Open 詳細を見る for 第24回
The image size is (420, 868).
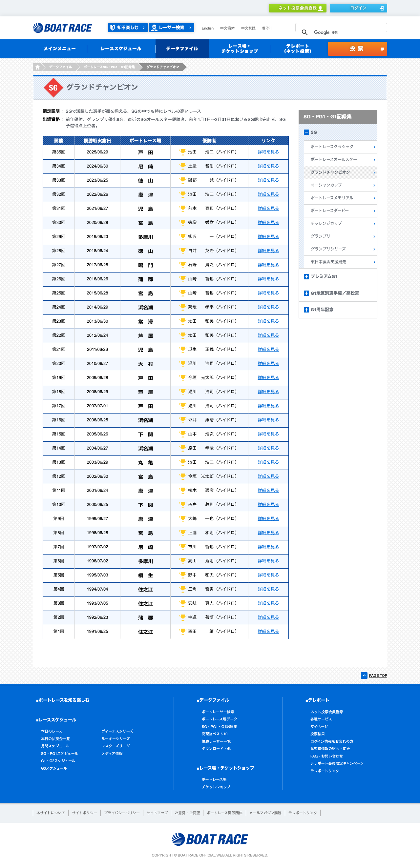[x=268, y=307]
